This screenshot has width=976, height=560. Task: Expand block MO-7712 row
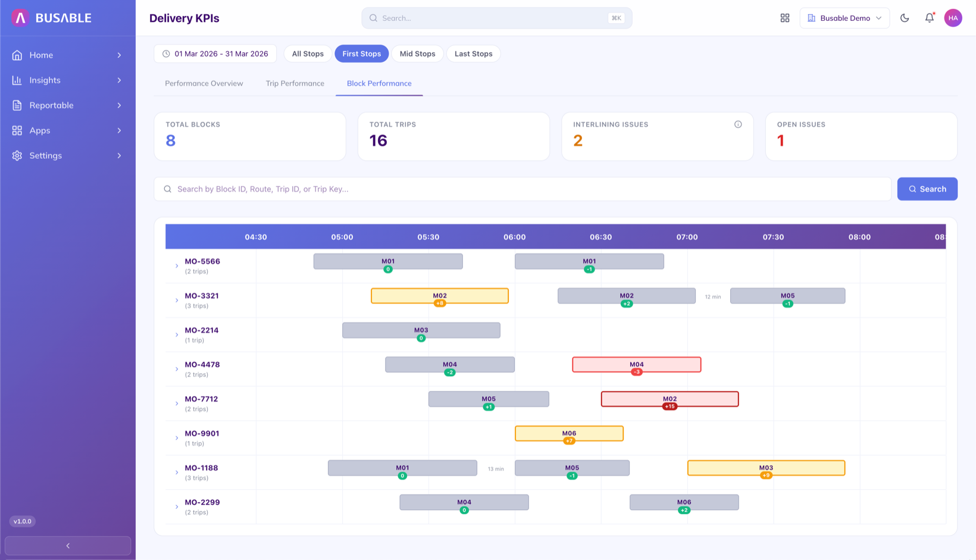click(177, 403)
